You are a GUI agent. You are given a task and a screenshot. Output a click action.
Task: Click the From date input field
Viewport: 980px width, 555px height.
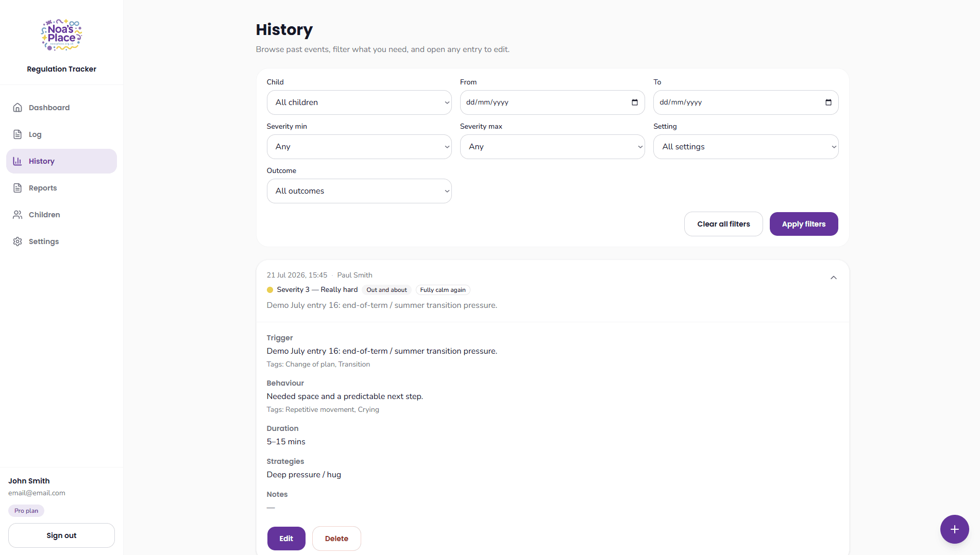pos(552,102)
